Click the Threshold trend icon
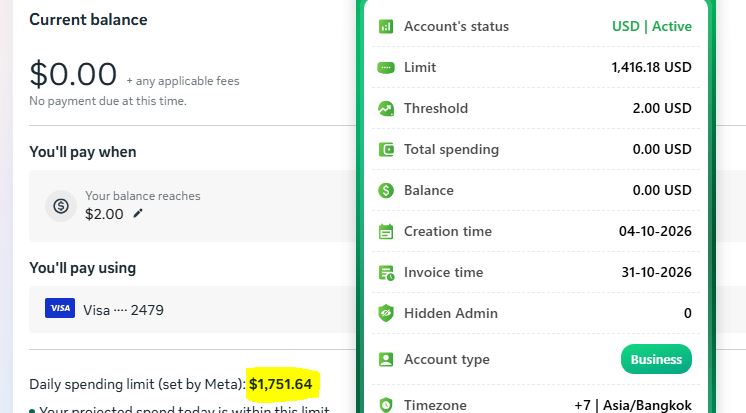 click(x=386, y=108)
